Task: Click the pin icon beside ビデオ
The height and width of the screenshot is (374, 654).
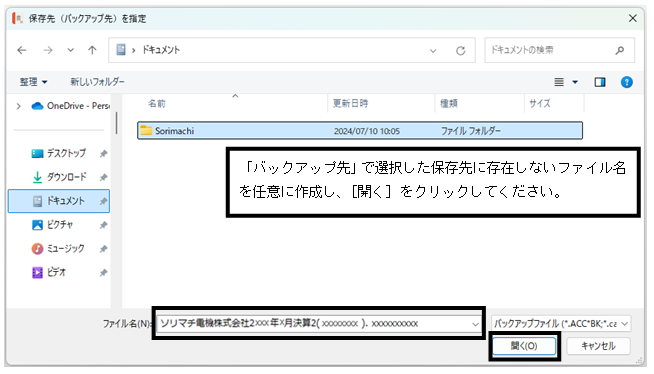Action: point(103,273)
